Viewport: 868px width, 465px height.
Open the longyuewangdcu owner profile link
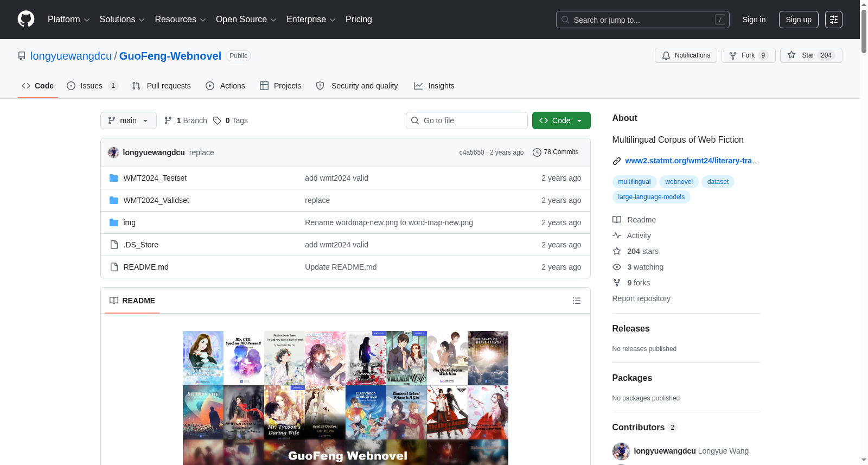pos(71,56)
